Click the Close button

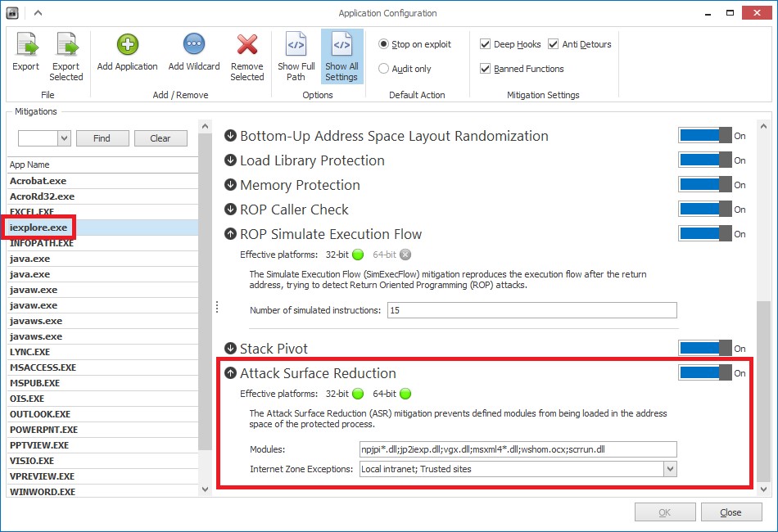click(x=731, y=512)
